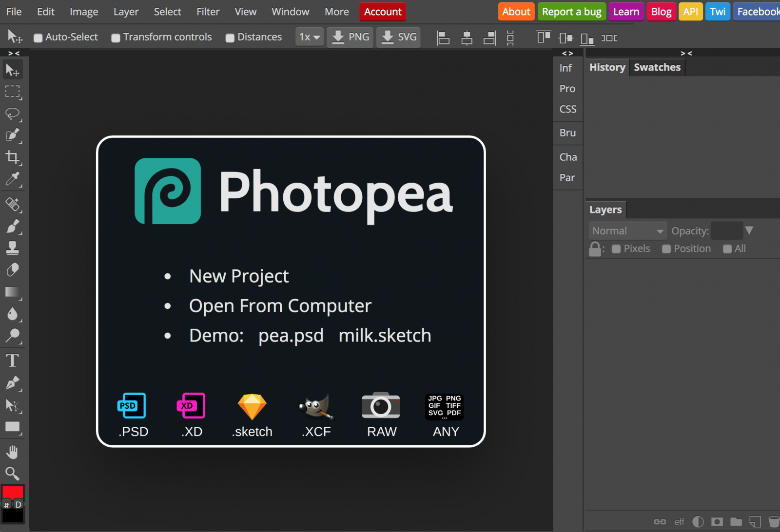Click the Account button
The image size is (780, 532).
(383, 12)
